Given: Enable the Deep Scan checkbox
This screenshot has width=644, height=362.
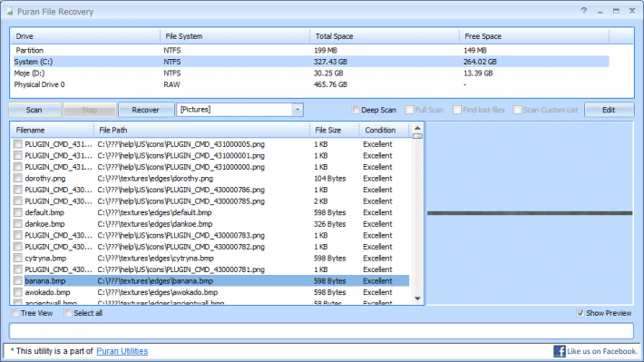Looking at the screenshot, I should point(356,110).
